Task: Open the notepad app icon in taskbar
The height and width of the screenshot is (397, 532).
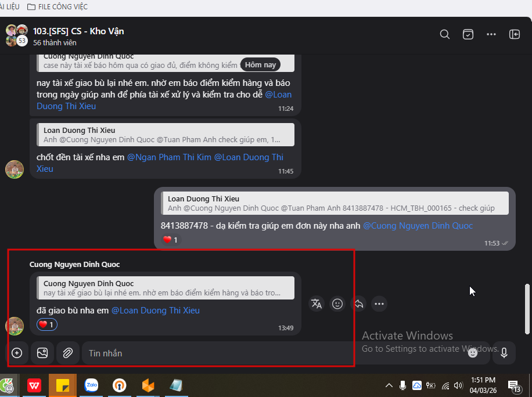Action: 176,385
